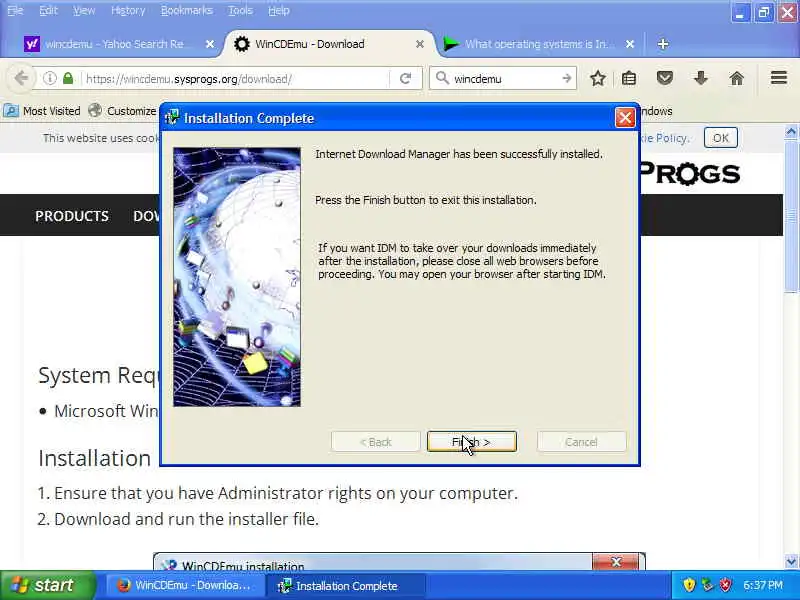Bookmark this page with star icon
The image size is (800, 600).
(597, 79)
